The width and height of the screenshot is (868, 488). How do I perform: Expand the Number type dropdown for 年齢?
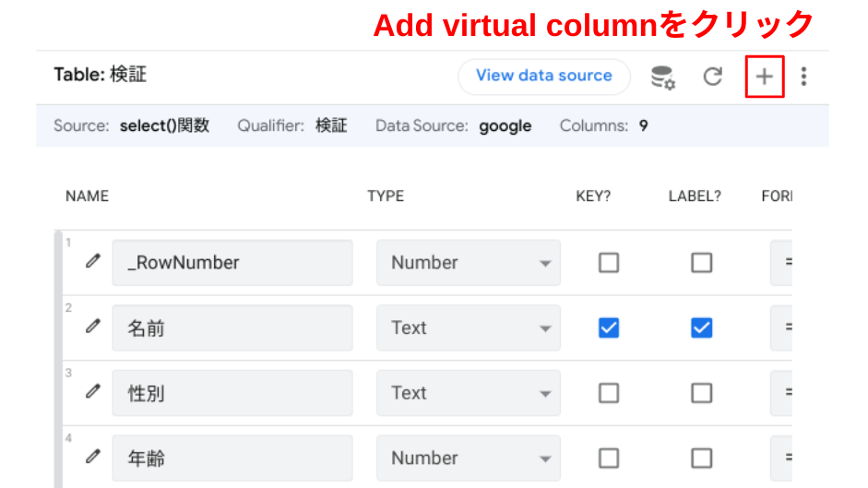468,458
